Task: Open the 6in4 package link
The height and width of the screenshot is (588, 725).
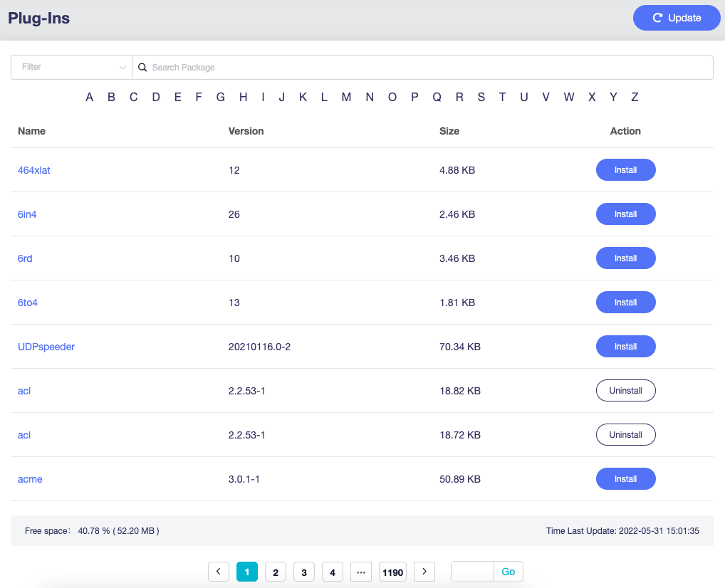Action: pos(27,214)
